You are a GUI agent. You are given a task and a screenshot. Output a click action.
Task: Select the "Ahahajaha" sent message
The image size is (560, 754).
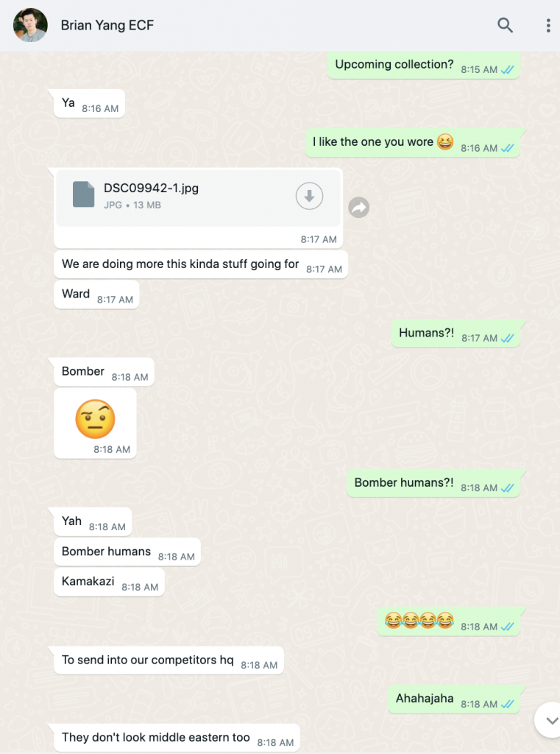(454, 700)
